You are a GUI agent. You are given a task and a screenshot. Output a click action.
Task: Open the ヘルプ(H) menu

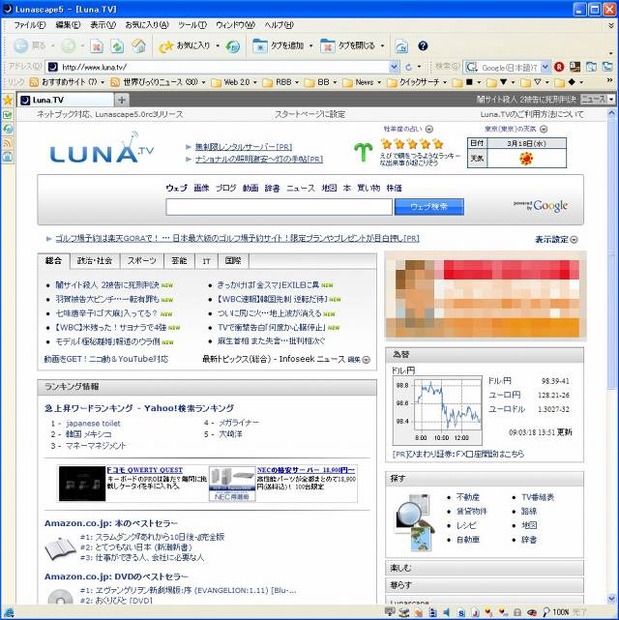point(279,25)
